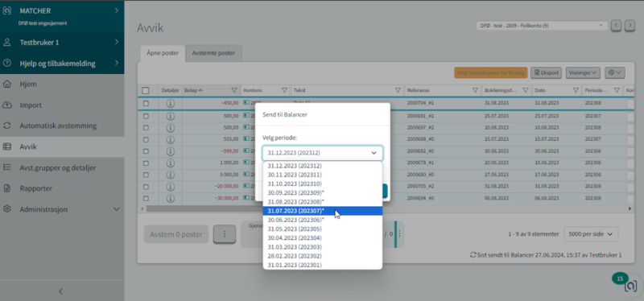Tick the checkbox for the 555,00 row
This screenshot has width=644, height=301.
tap(146, 139)
